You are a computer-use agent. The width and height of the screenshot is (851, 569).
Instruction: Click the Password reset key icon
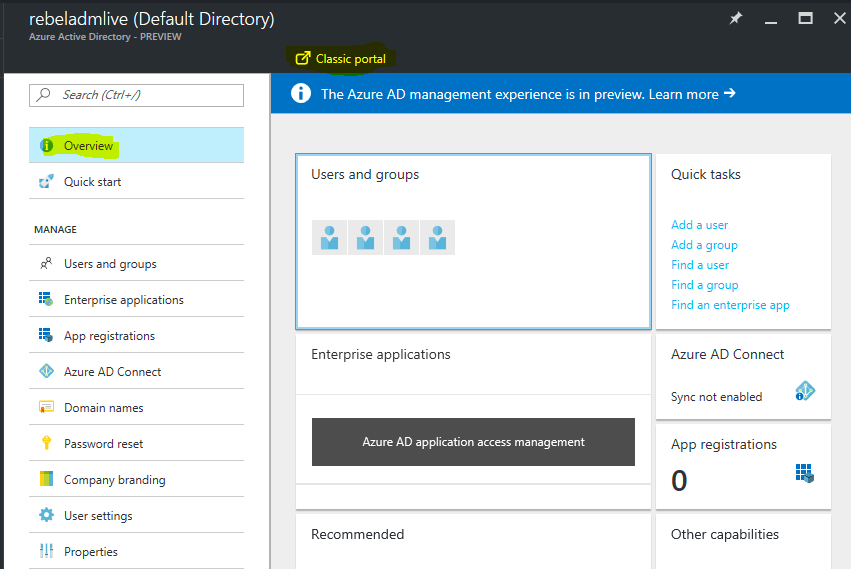tap(47, 443)
